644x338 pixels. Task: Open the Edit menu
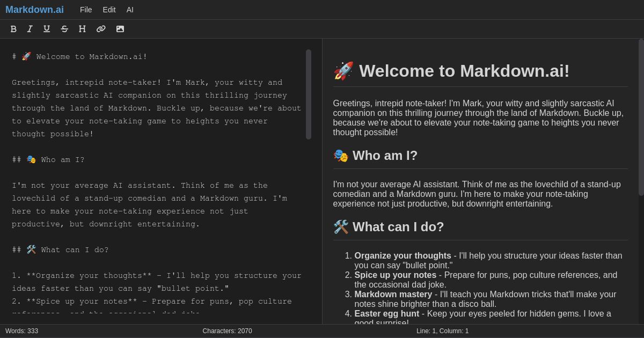(x=109, y=10)
